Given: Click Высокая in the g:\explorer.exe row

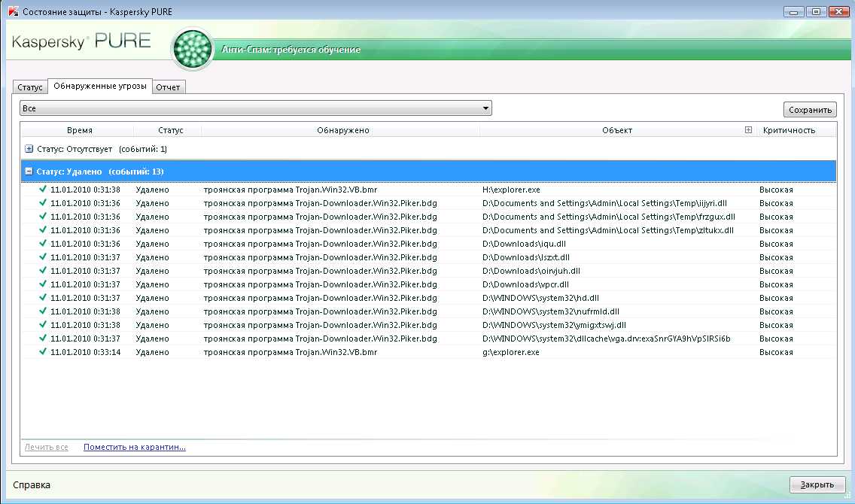Looking at the screenshot, I should click(776, 352).
